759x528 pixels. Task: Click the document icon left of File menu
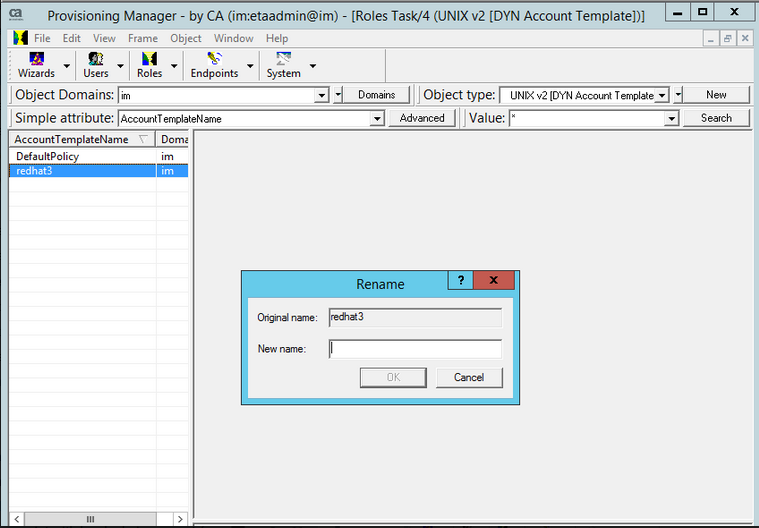pyautogui.click(x=19, y=38)
